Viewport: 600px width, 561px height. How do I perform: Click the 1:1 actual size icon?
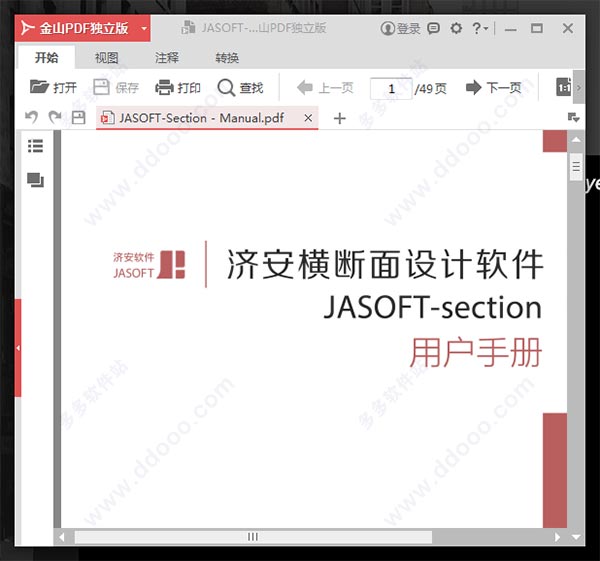click(x=564, y=87)
